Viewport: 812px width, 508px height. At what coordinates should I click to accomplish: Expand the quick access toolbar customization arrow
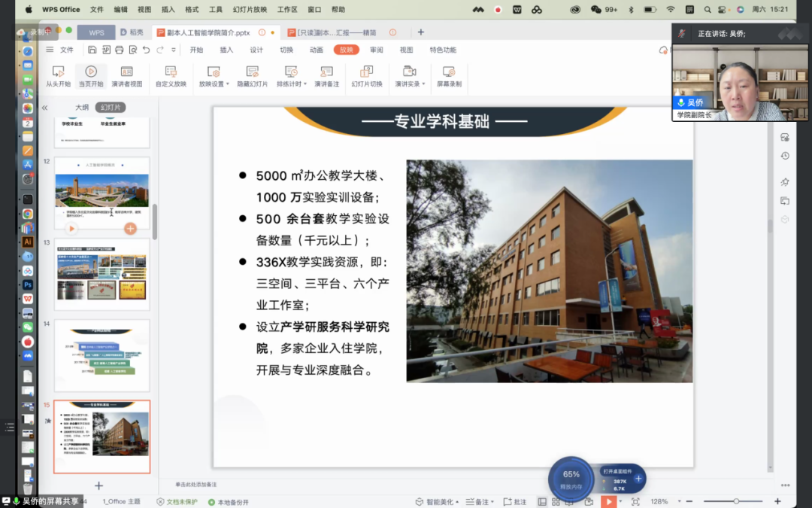(174, 50)
